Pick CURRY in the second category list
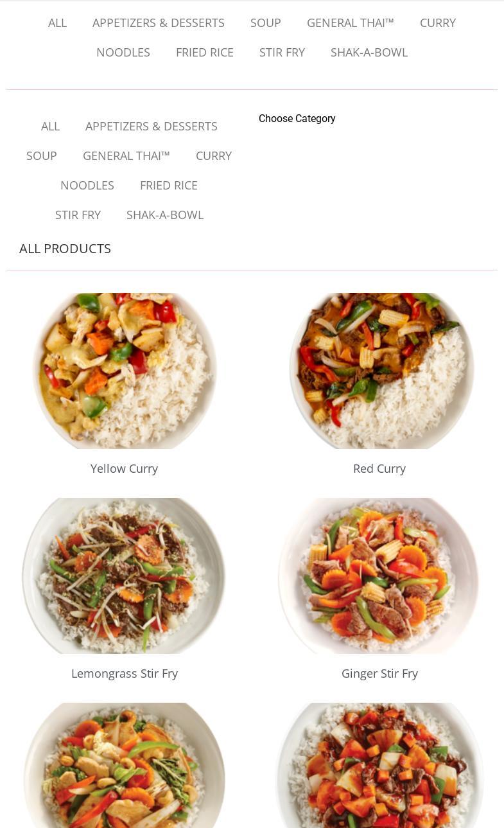The image size is (504, 828). 214,156
